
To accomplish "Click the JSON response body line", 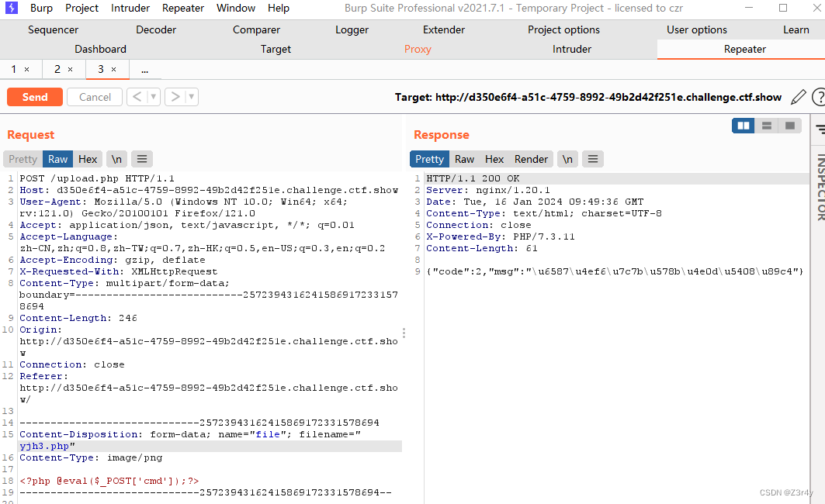I will click(615, 271).
